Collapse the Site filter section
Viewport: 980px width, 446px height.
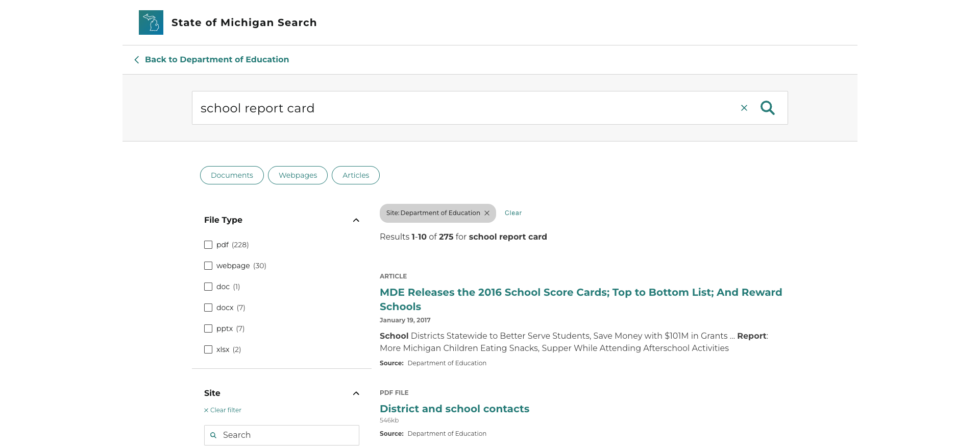pyautogui.click(x=356, y=393)
